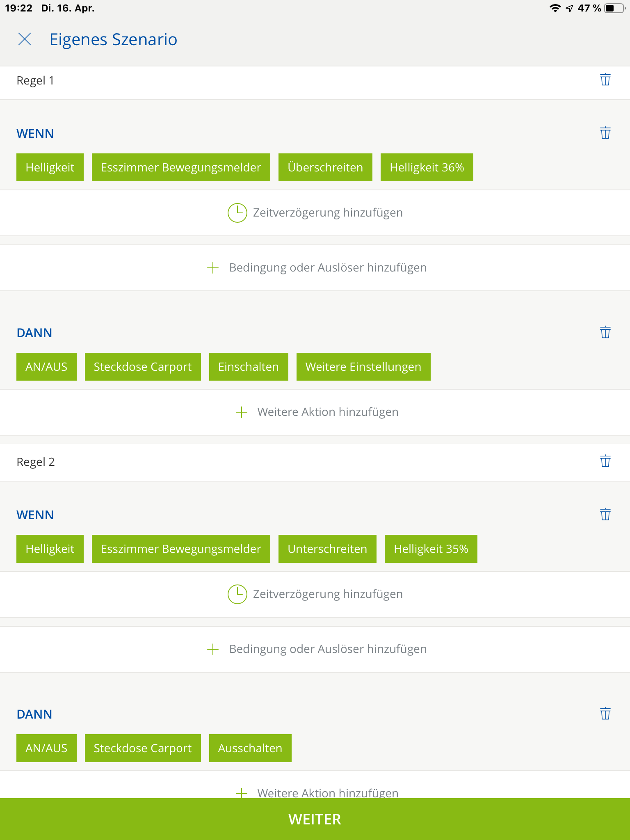Tap trash icon beside first WENN section
The height and width of the screenshot is (840, 630).
(x=605, y=133)
